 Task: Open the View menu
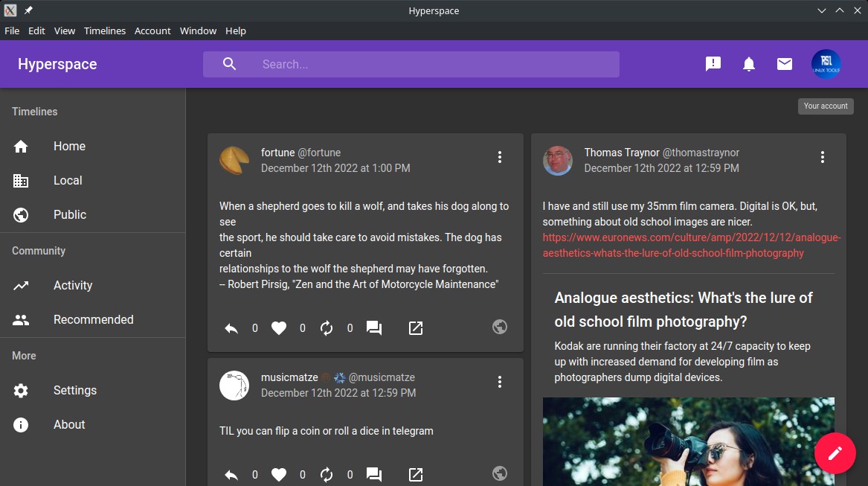tap(65, 31)
